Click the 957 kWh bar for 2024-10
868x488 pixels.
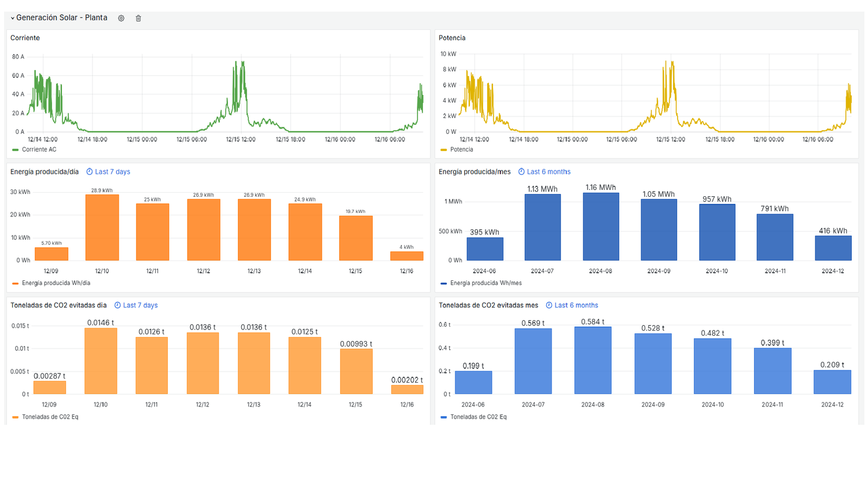(x=717, y=233)
